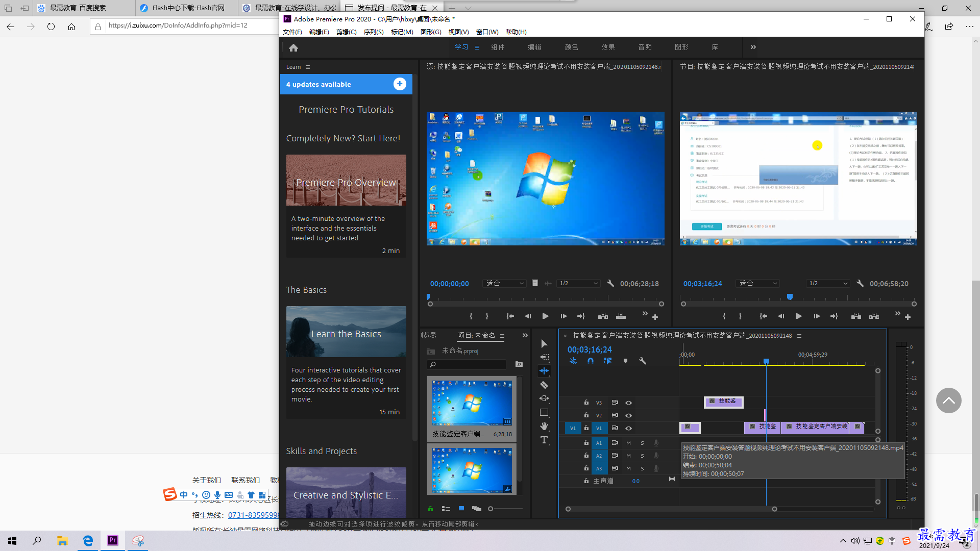Expand workspace overflow chevrons
Screen dimensions: 980x551
[x=753, y=47]
